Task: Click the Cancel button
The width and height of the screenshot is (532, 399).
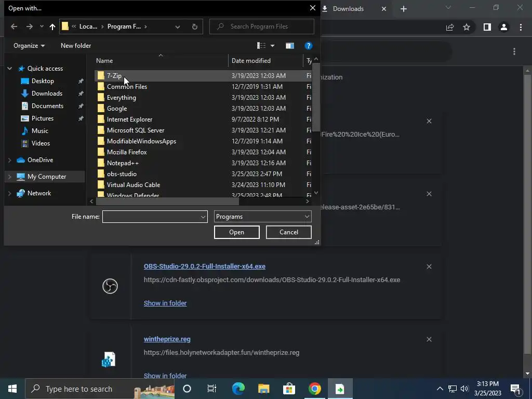Action: tap(289, 232)
